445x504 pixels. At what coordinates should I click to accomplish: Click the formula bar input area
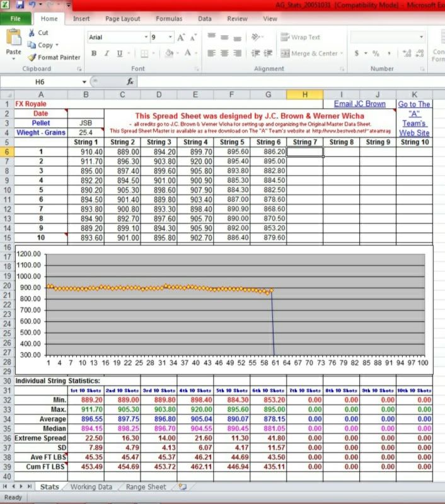click(x=291, y=82)
